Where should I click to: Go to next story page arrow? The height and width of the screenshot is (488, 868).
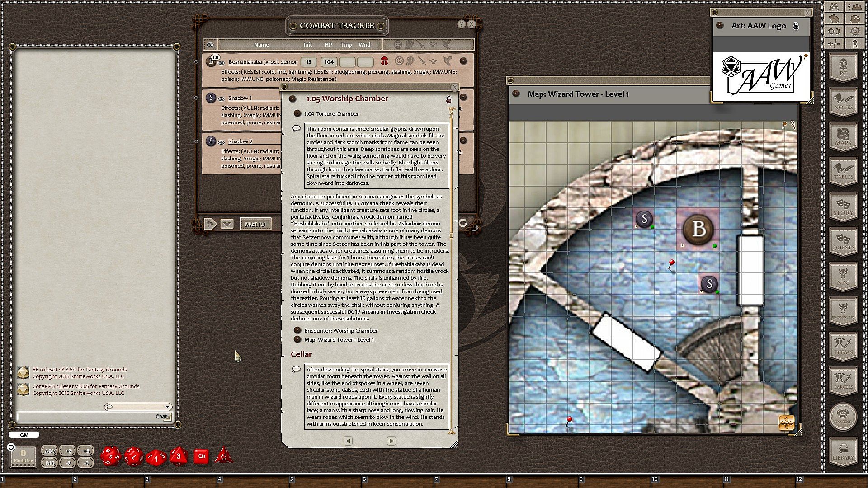tap(391, 441)
